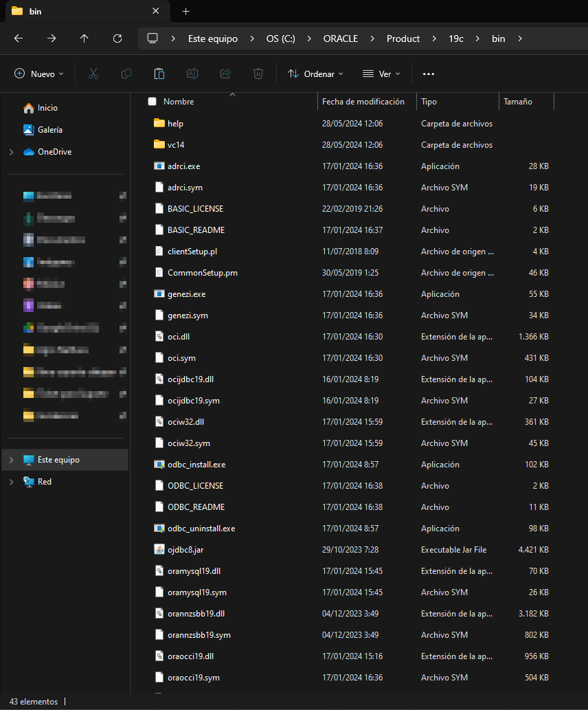The image size is (588, 710).
Task: Toggle the select-all checkbox beside Nombre
Action: [x=152, y=102]
